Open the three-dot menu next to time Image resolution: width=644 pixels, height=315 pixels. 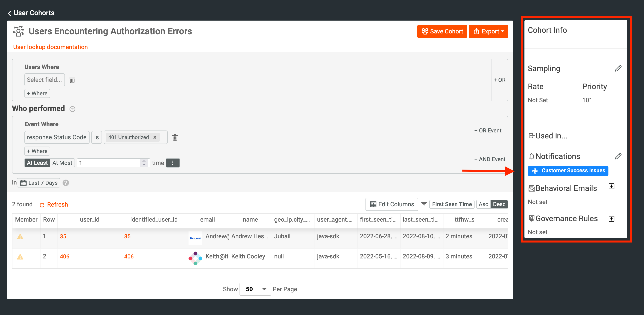point(172,163)
